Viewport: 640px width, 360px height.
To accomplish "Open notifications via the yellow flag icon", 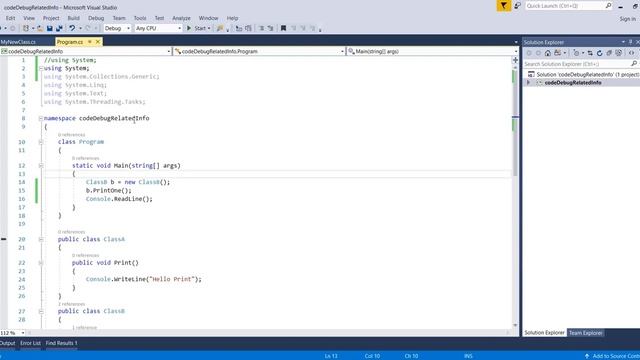I will pos(504,6).
